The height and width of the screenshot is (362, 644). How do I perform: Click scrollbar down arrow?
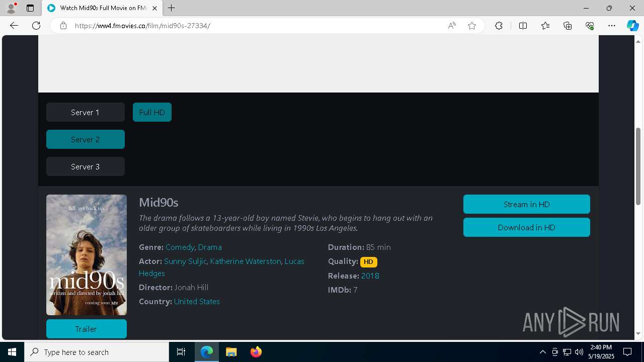click(x=638, y=333)
